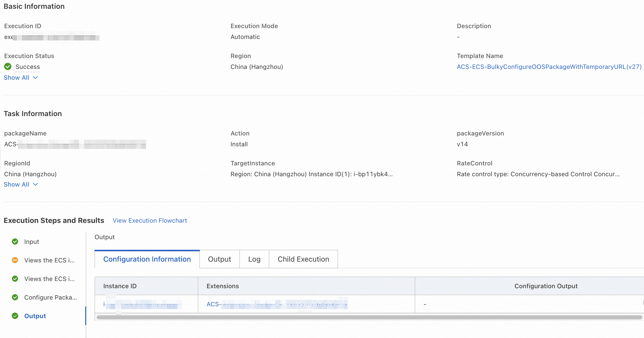644x338 pixels.
Task: Switch to the Log tab
Action: [254, 259]
